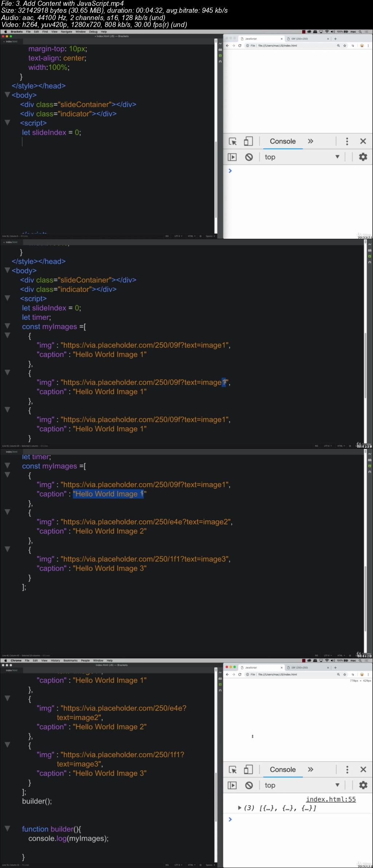Open DevTools kebab menu in top frame
Viewport: 373px width, 868px height.
(347, 141)
